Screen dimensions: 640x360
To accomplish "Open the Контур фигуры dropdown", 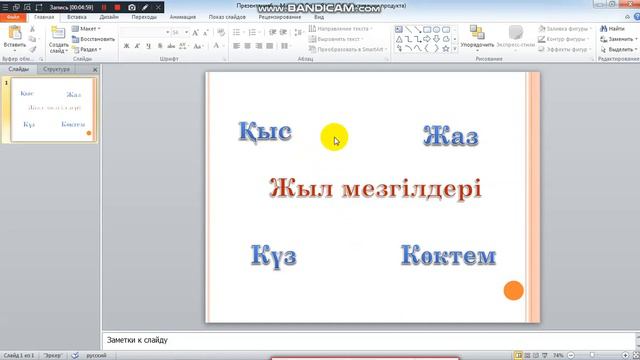I will (563, 39).
